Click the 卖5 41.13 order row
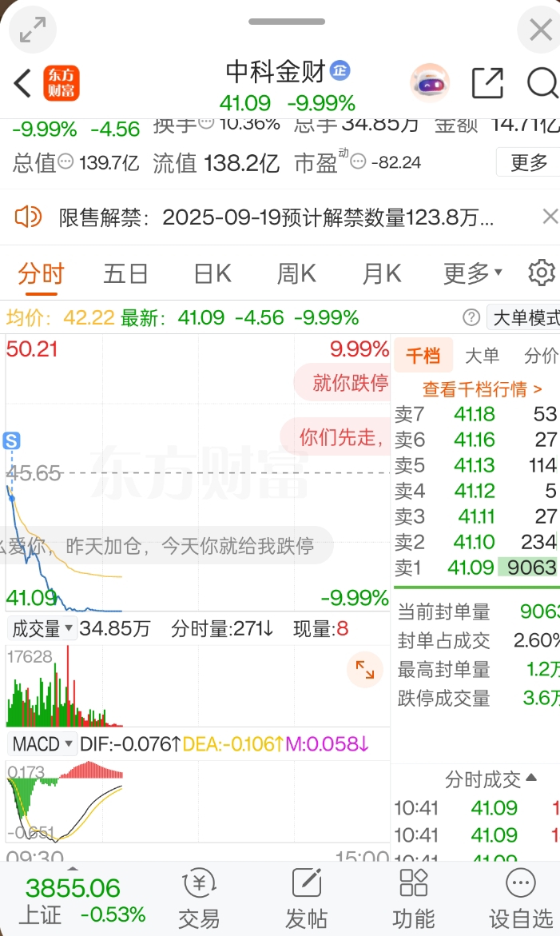The height and width of the screenshot is (936, 560). tap(476, 464)
